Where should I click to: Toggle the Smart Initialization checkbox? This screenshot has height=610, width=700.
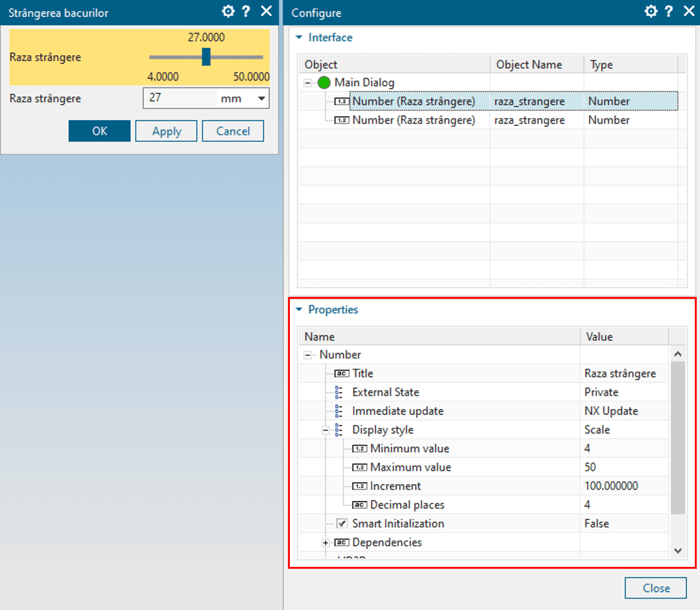click(342, 523)
